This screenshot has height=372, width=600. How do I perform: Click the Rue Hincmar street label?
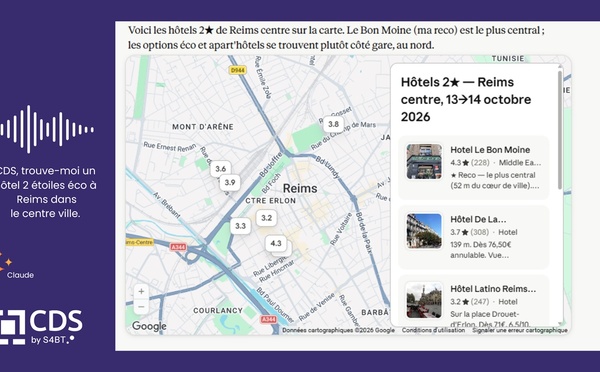pyautogui.click(x=277, y=271)
